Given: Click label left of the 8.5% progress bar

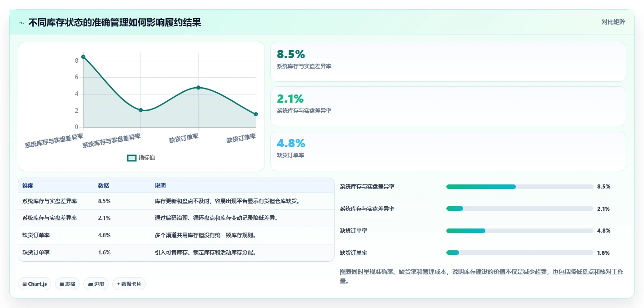Looking at the screenshot, I should (367, 187).
